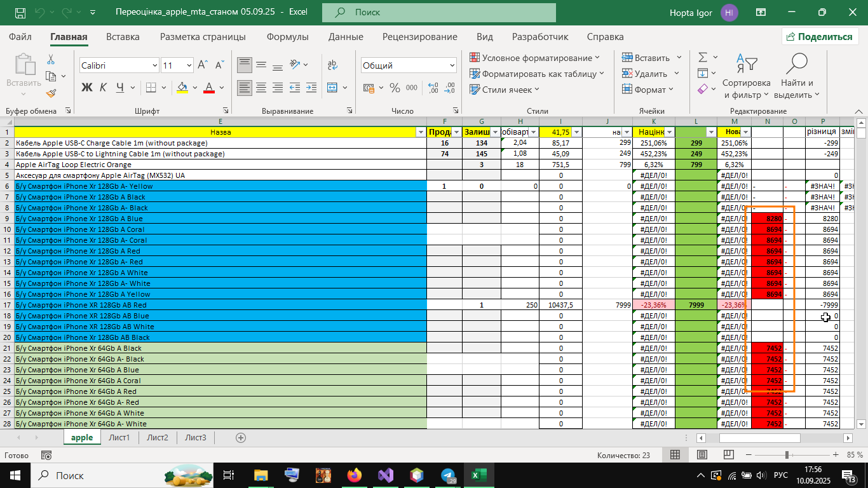Adjust the zoom slider in status bar
This screenshot has height=488, width=868.
[787, 455]
